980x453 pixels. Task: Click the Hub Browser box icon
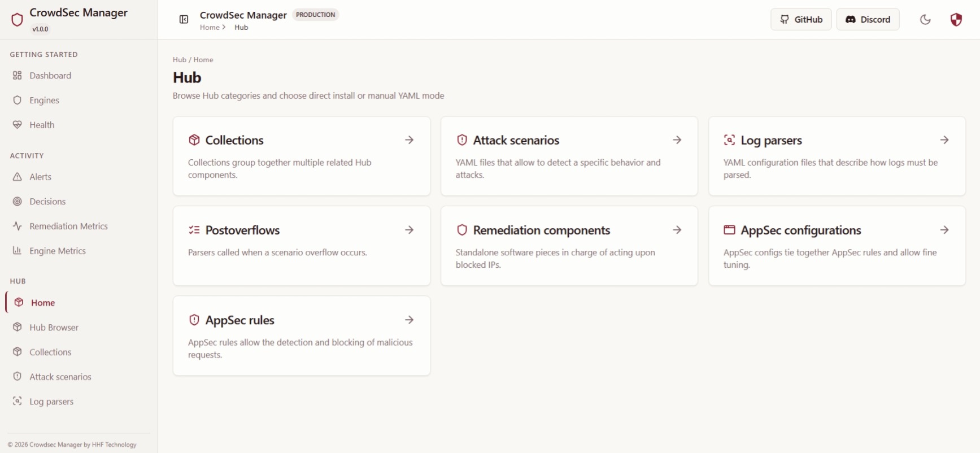[18, 327]
